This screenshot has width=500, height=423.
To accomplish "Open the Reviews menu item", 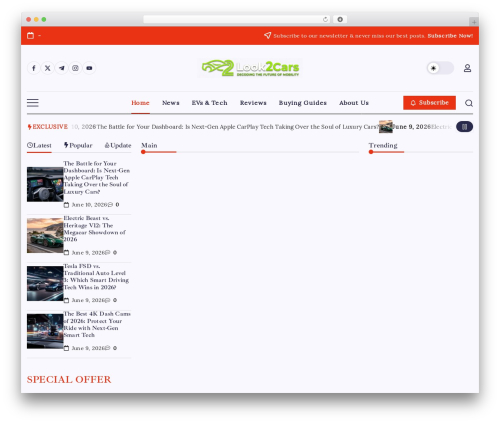I will 253,103.
